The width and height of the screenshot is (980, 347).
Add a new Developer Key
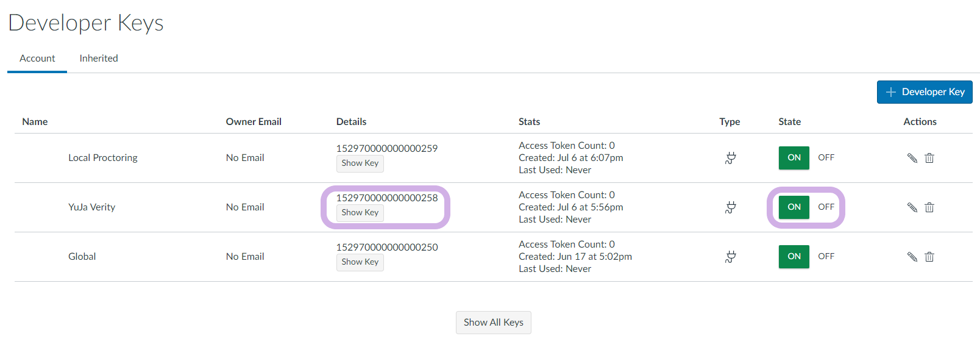tap(925, 92)
